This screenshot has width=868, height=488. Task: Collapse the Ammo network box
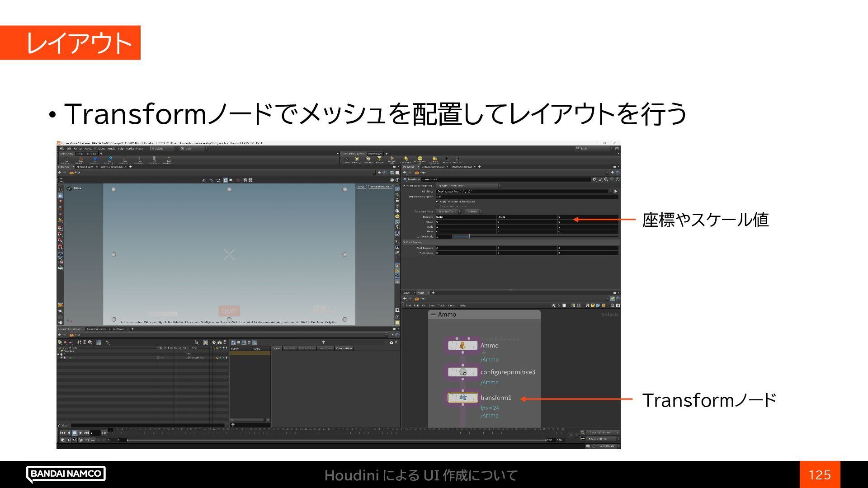click(433, 314)
